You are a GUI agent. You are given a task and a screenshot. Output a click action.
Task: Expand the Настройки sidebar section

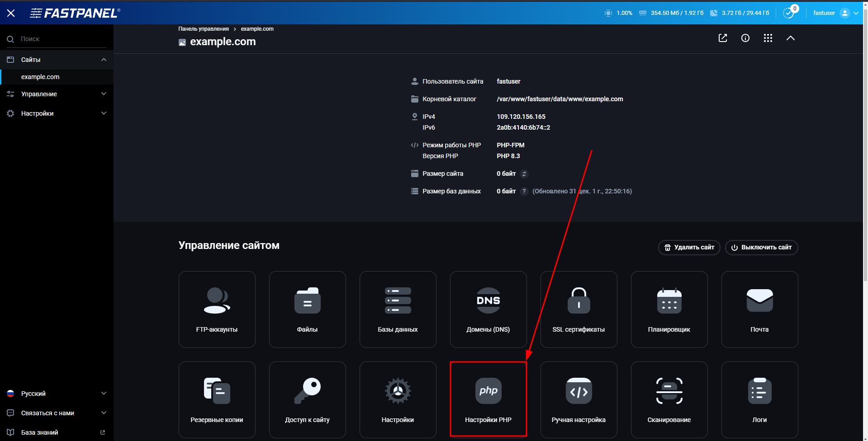(57, 113)
